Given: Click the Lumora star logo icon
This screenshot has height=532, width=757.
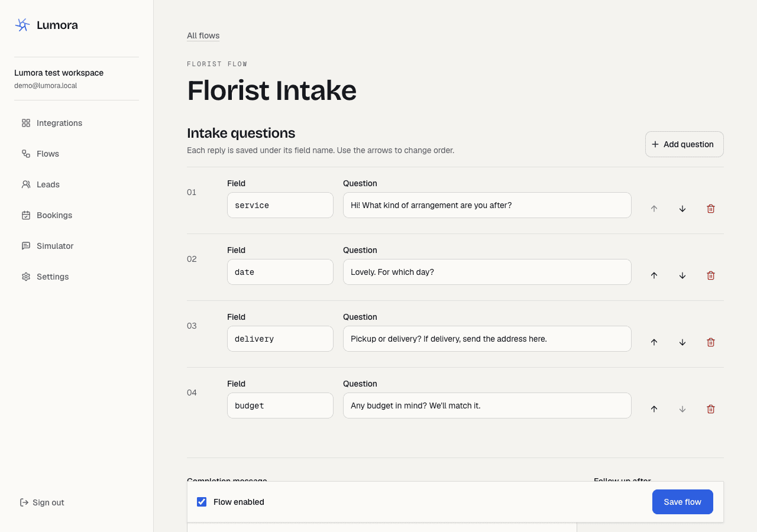Looking at the screenshot, I should [22, 25].
